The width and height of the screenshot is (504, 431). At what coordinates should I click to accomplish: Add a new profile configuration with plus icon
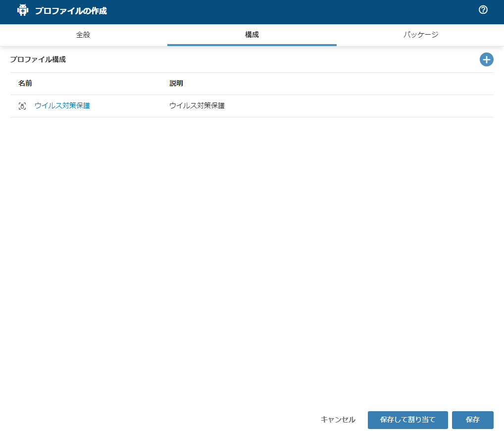[486, 59]
